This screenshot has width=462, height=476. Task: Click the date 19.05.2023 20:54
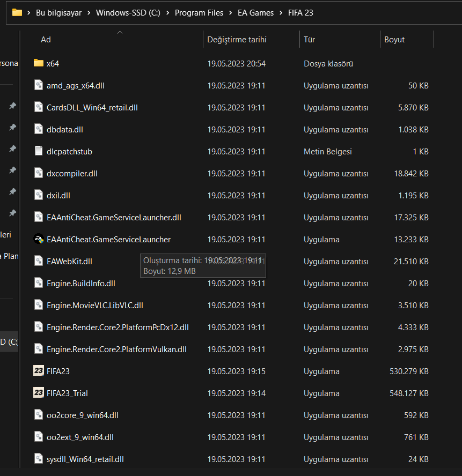pos(237,63)
